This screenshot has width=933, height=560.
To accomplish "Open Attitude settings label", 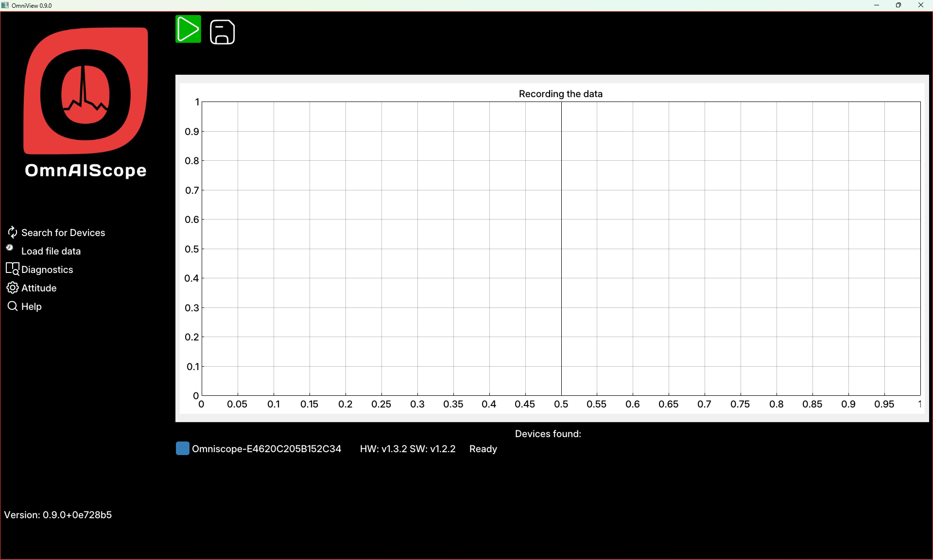I will tap(39, 288).
